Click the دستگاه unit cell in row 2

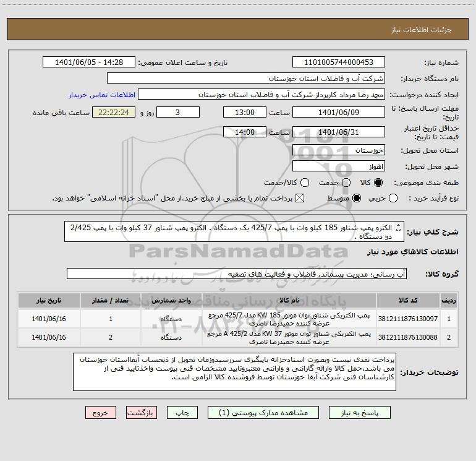point(171,337)
